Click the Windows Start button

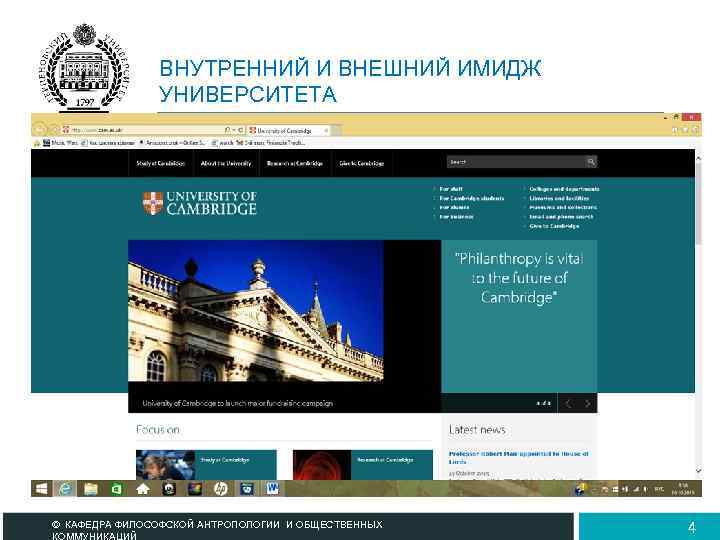pyautogui.click(x=42, y=489)
